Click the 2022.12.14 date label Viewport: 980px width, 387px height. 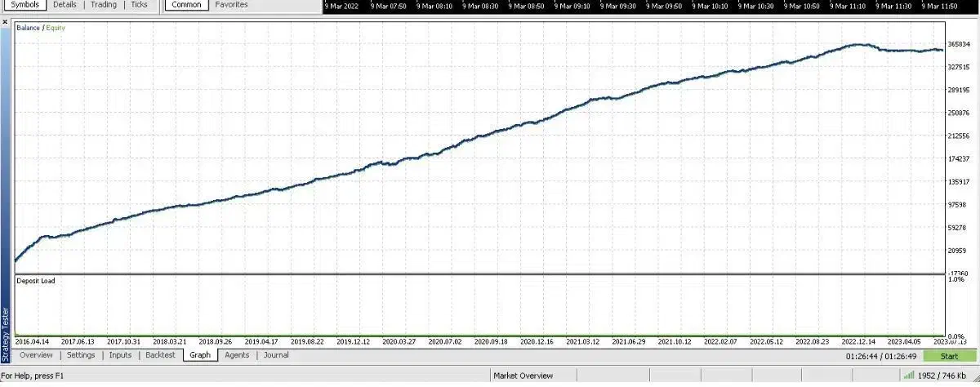[x=857, y=342]
